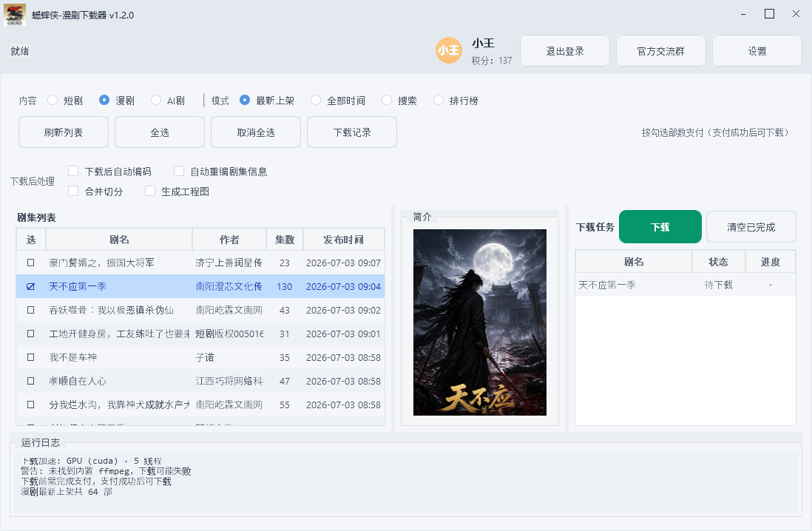812x531 pixels.
Task: Click the ffmpeg warning log line
Action: point(106,471)
